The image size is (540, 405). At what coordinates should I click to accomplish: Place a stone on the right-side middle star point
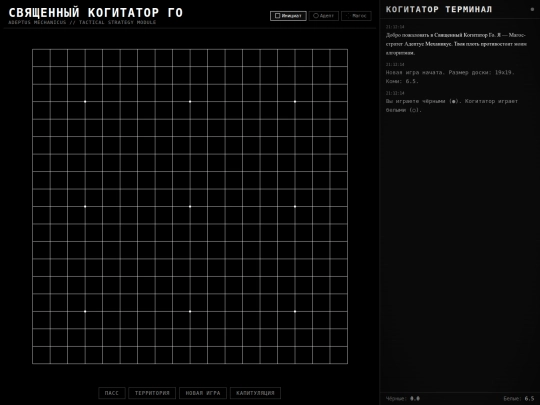(295, 207)
